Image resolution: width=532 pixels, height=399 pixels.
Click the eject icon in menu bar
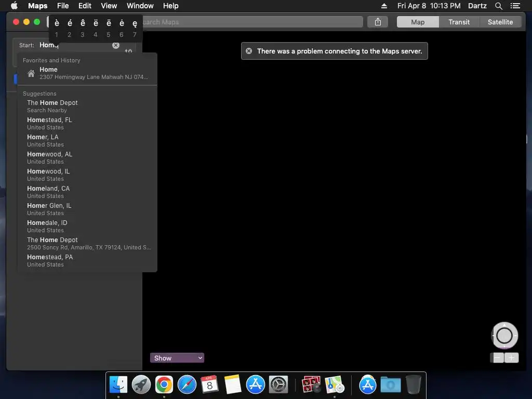(384, 6)
